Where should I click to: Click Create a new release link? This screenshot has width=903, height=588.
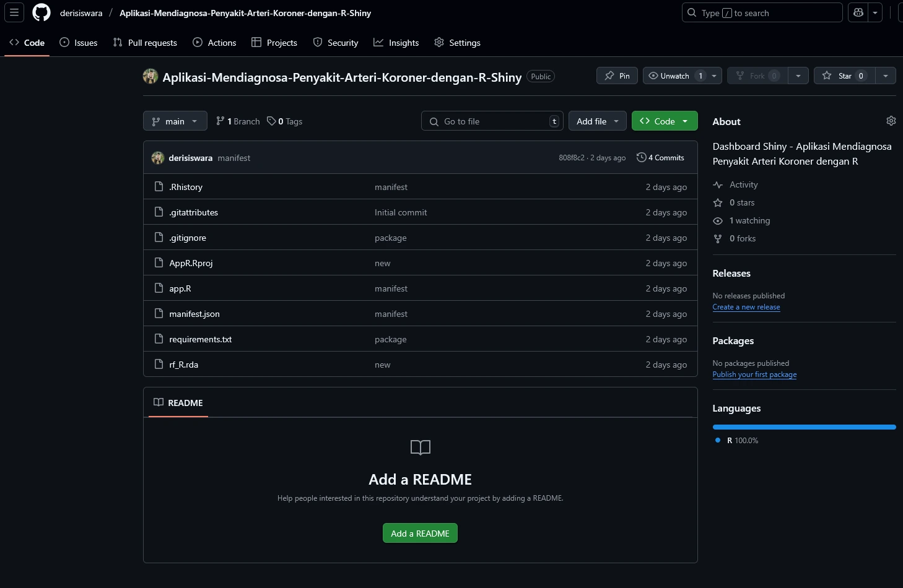[x=746, y=307]
